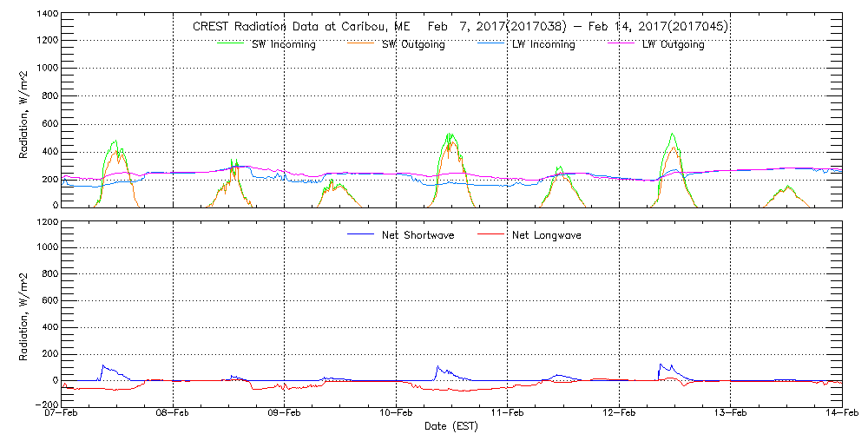Click the LW Incoming legend label
This screenshot has width=868, height=434.
click(543, 45)
